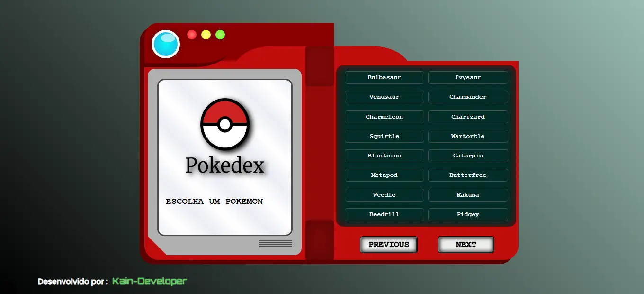The height and width of the screenshot is (294, 644).
Task: Select Venusaur from the list
Action: coord(384,97)
